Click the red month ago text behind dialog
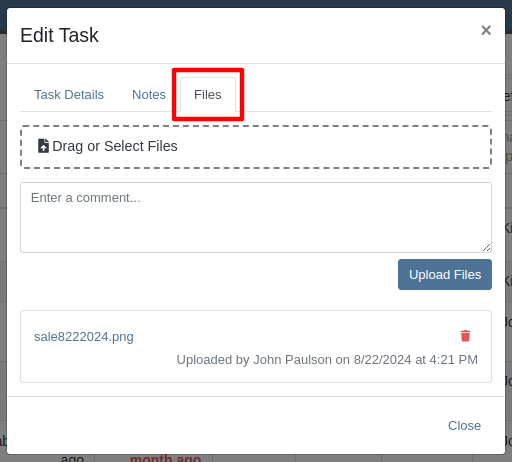Screen dimensions: 512x462 click(165, 458)
